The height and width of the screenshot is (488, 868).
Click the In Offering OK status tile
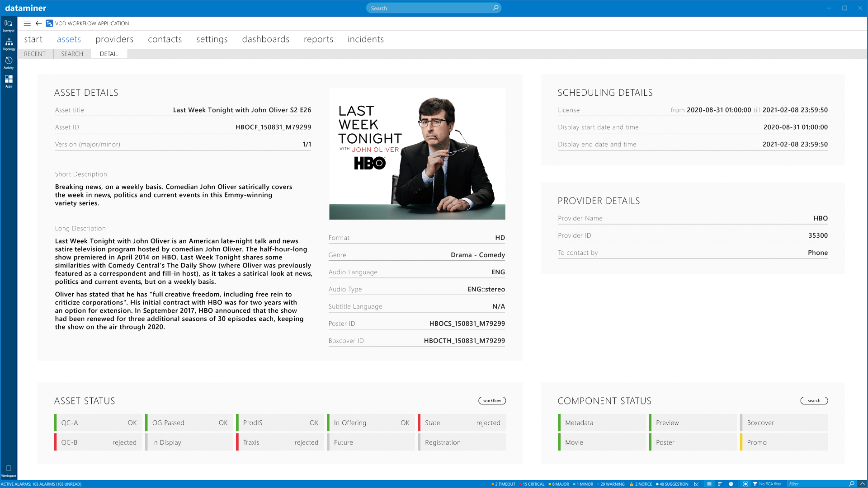[371, 423]
